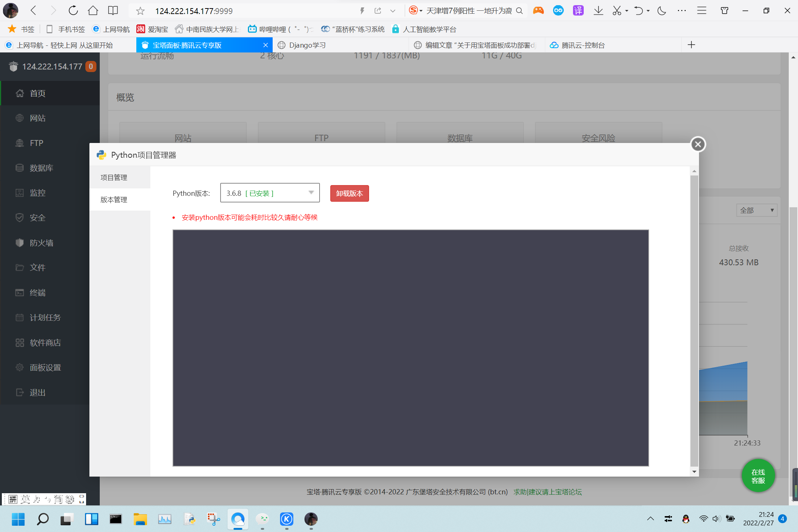Open 软件商店 in sidebar
This screenshot has width=798, height=532.
coord(45,343)
